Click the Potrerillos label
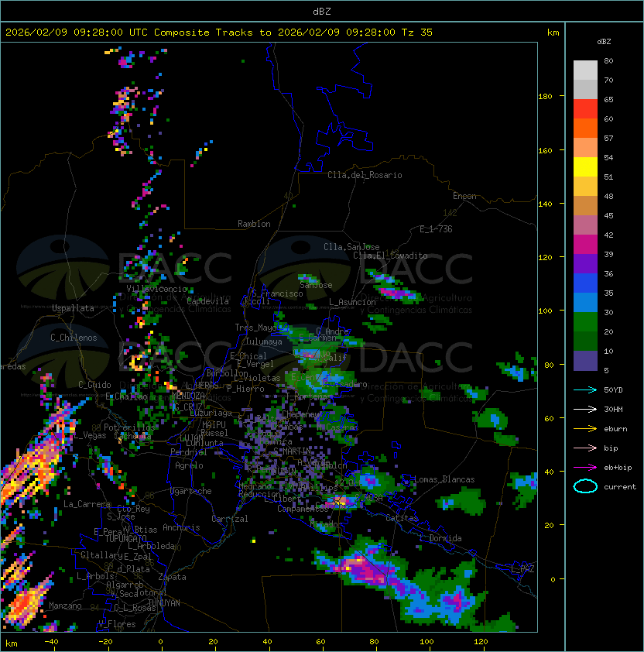This screenshot has height=652, width=644. [129, 427]
